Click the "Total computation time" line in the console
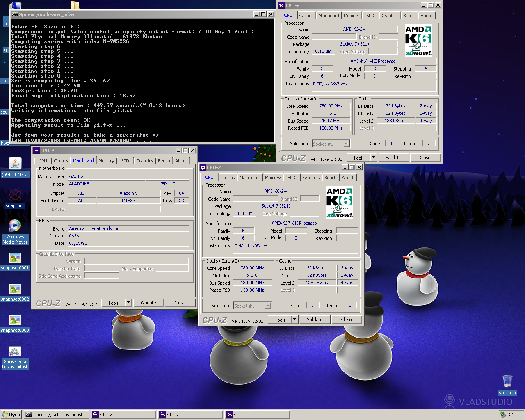Screen dimensions: 525x420 click(98, 105)
